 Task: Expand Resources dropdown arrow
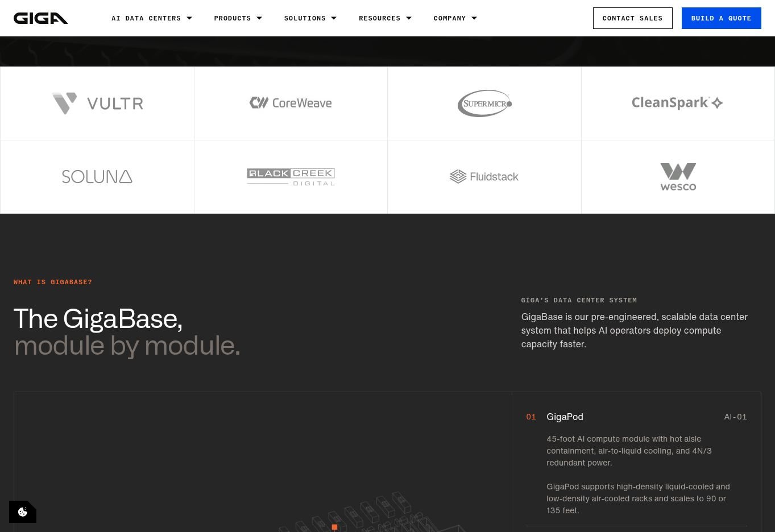point(409,18)
